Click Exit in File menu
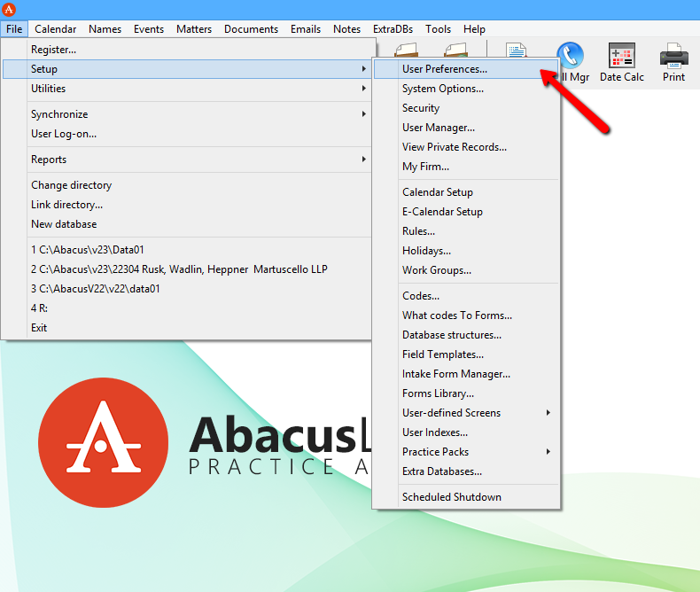The height and width of the screenshot is (592, 700). click(188, 328)
